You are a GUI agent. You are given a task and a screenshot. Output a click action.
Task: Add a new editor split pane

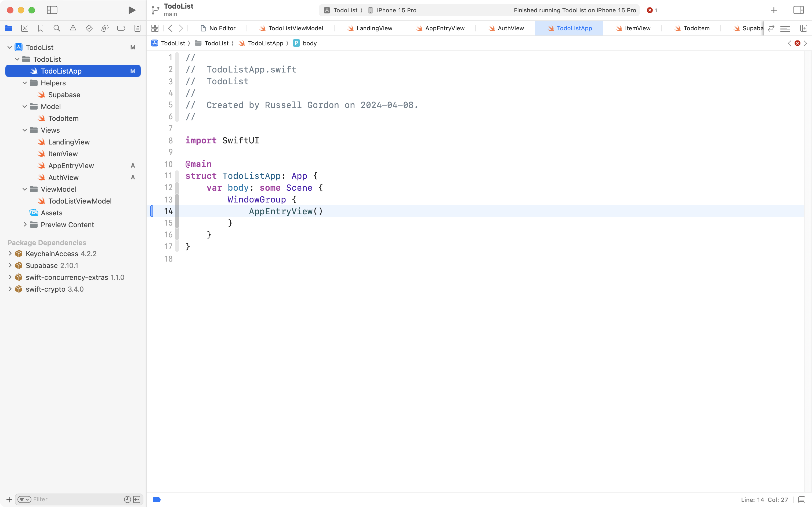(x=804, y=28)
